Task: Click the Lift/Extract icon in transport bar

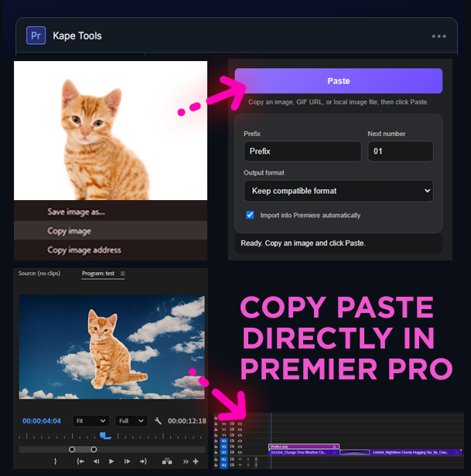Action: click(x=167, y=461)
